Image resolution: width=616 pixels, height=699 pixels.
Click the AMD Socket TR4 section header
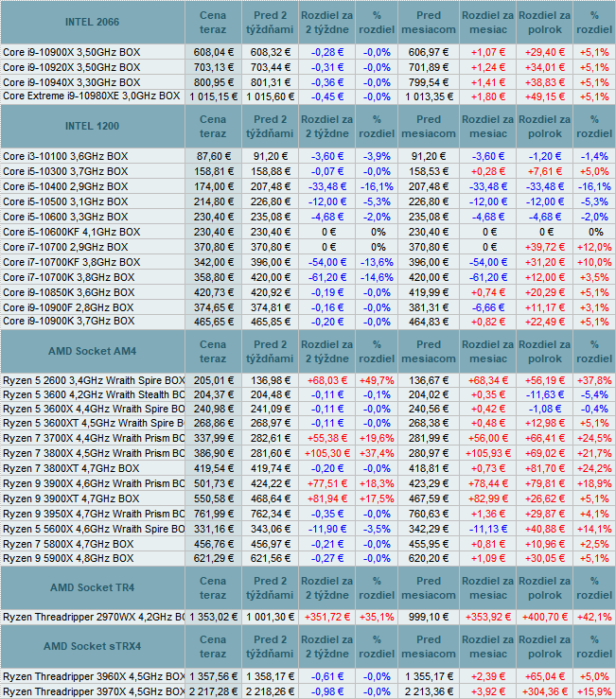coord(92,588)
